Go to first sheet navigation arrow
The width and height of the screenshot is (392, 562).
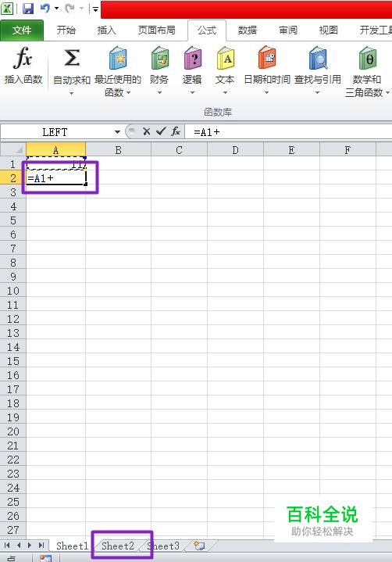coord(7,546)
